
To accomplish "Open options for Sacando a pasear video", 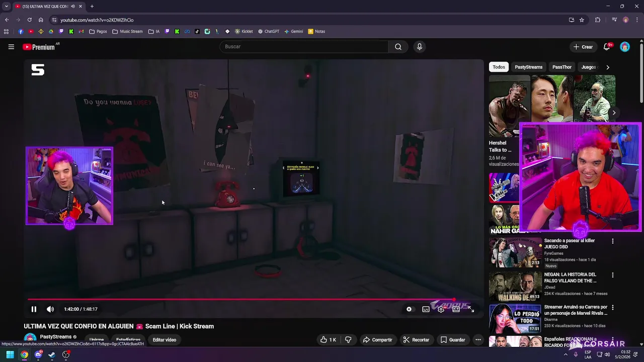I will pos(612,241).
